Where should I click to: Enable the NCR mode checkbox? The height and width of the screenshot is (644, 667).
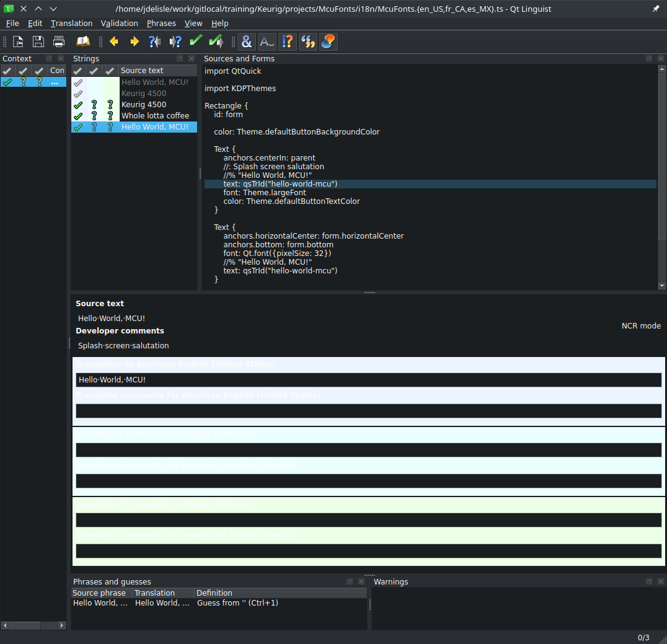click(x=614, y=326)
